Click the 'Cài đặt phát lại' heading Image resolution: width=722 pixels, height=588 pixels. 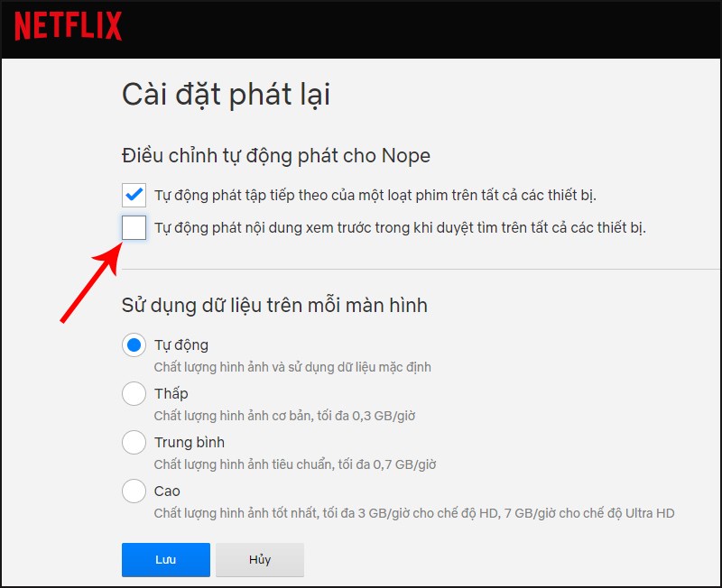[227, 96]
